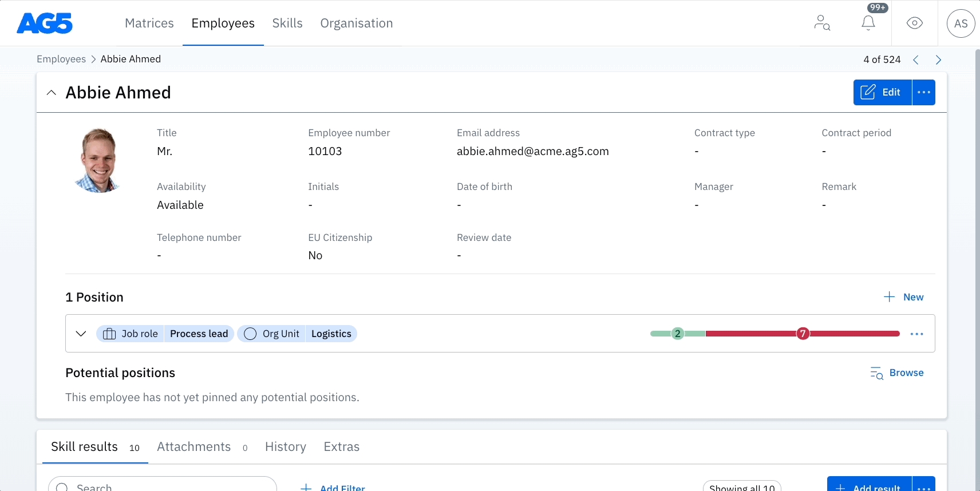Open the AS user avatar menu
The width and height of the screenshot is (980, 491).
[x=961, y=23]
